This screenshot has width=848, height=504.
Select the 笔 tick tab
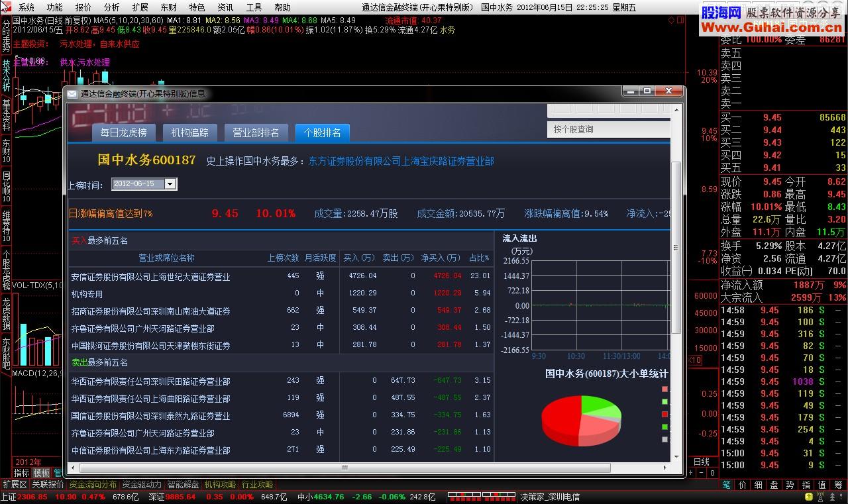pos(726,485)
